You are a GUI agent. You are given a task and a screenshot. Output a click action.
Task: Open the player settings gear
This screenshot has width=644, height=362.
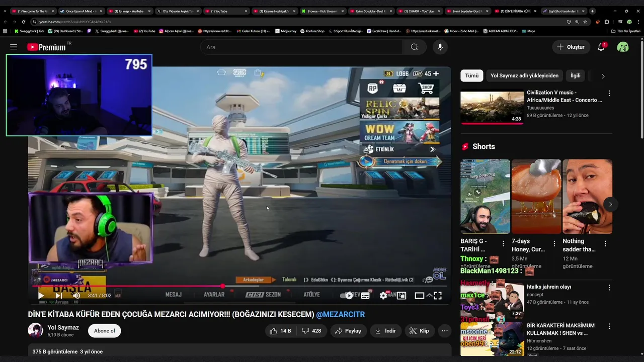(x=383, y=296)
